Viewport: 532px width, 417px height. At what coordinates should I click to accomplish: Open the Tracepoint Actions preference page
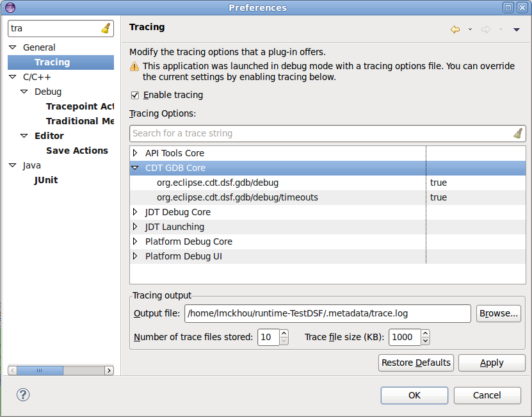click(80, 106)
